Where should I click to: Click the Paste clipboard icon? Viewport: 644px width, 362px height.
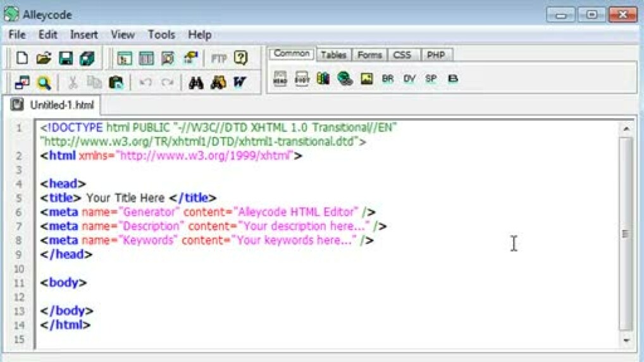(115, 83)
